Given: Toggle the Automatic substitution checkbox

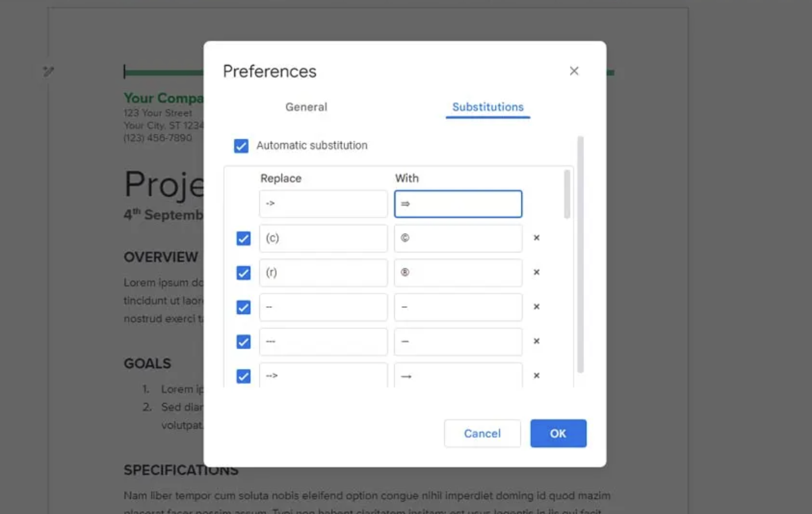Looking at the screenshot, I should click(x=241, y=146).
